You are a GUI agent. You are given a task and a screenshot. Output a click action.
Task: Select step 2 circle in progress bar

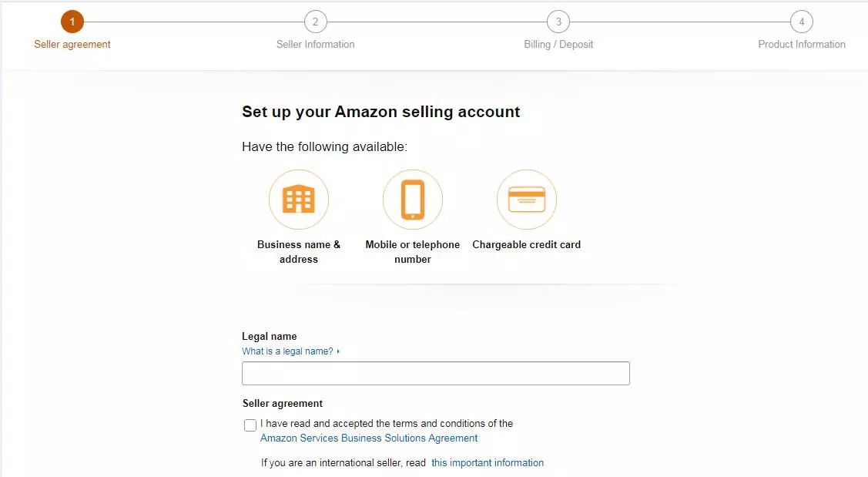pyautogui.click(x=316, y=22)
